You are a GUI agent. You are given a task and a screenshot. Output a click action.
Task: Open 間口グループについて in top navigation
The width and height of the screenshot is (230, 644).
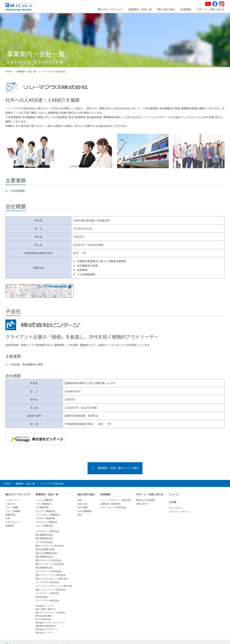[x=110, y=9]
